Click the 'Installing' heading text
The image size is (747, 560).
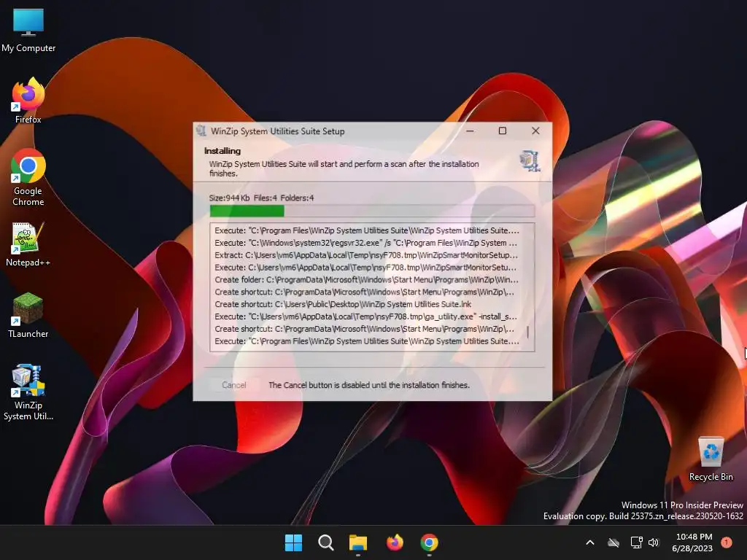pos(222,151)
